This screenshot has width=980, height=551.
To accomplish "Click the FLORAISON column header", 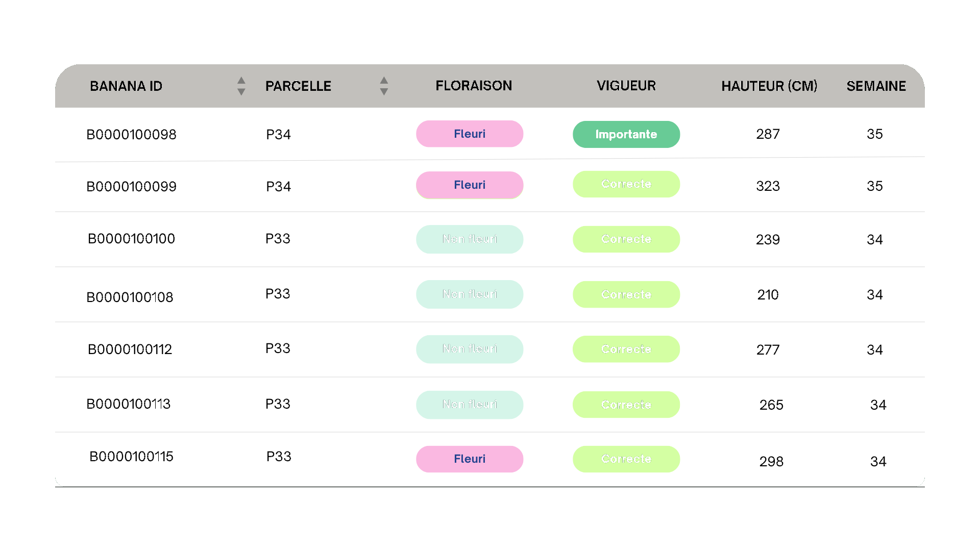I will [473, 86].
